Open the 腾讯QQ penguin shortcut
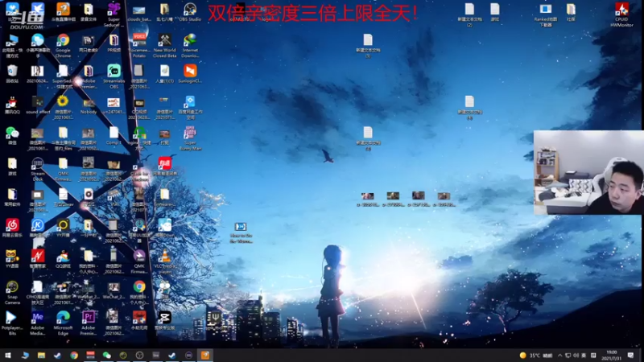644x362 pixels. [12, 105]
